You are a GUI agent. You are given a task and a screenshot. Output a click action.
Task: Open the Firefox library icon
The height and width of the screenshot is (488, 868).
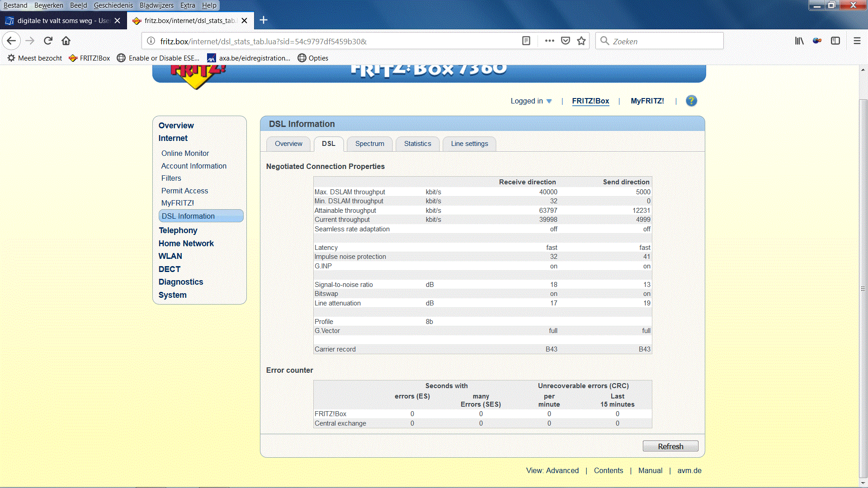pos(799,41)
